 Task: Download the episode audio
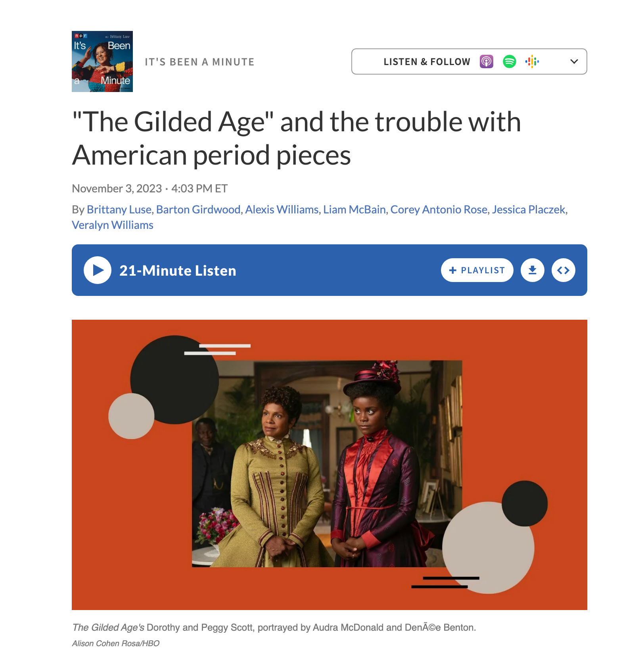[x=533, y=270]
